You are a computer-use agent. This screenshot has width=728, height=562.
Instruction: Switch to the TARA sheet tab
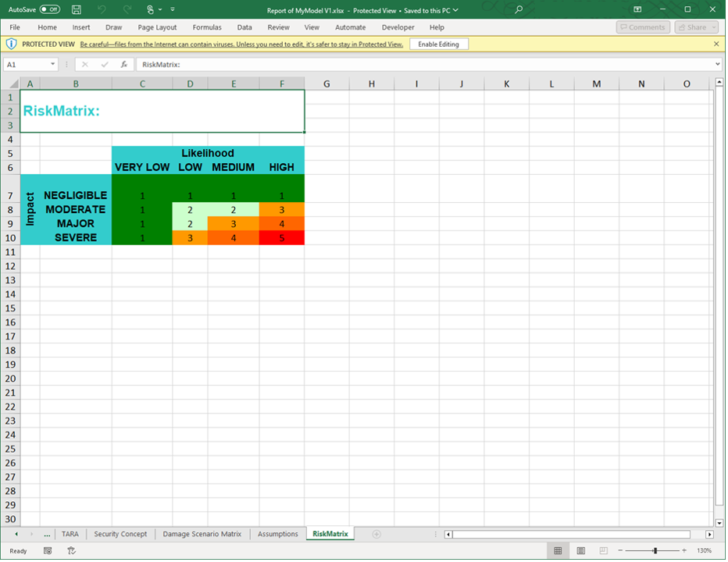coord(70,534)
